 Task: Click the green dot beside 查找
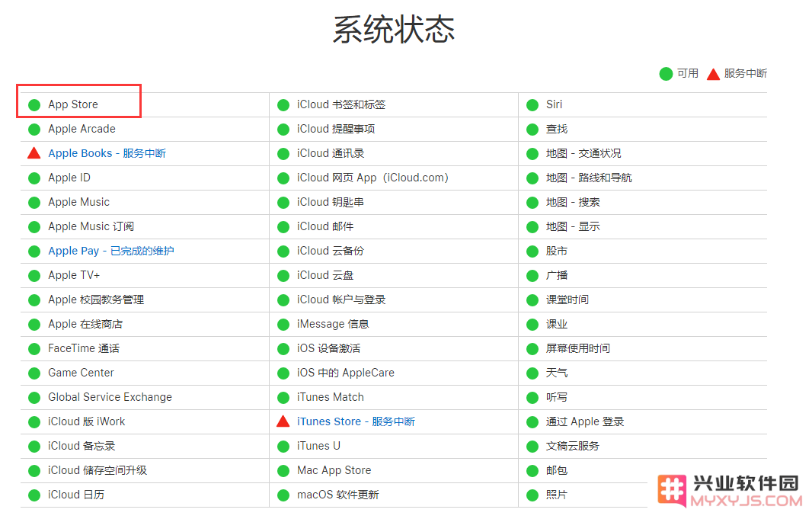pos(532,130)
